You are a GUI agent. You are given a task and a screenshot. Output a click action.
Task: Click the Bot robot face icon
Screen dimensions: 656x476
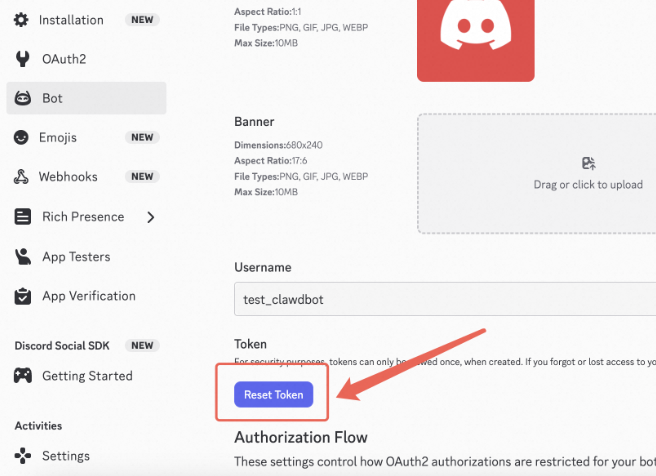(x=23, y=98)
